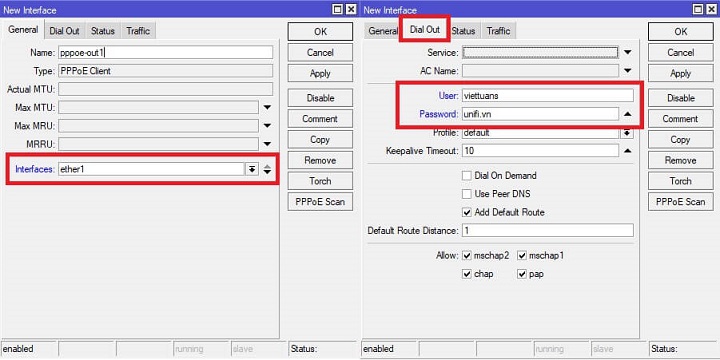Maximize the left New Interface window

pyautogui.click(x=338, y=9)
